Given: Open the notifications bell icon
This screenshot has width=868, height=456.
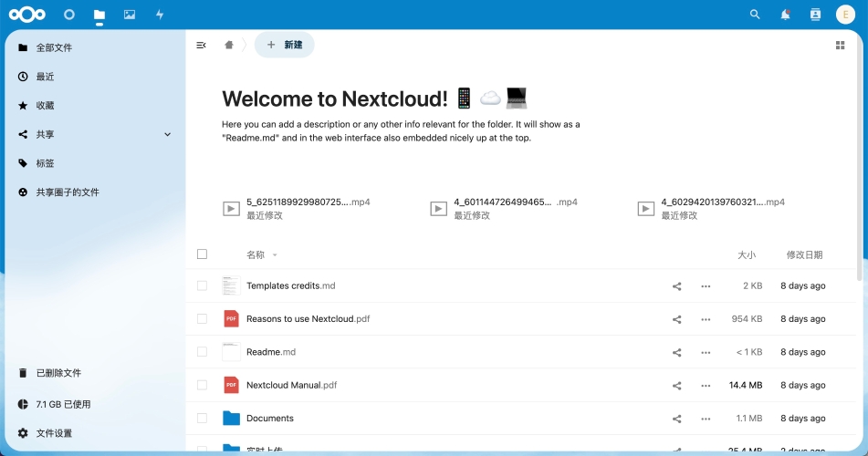Looking at the screenshot, I should (x=785, y=15).
